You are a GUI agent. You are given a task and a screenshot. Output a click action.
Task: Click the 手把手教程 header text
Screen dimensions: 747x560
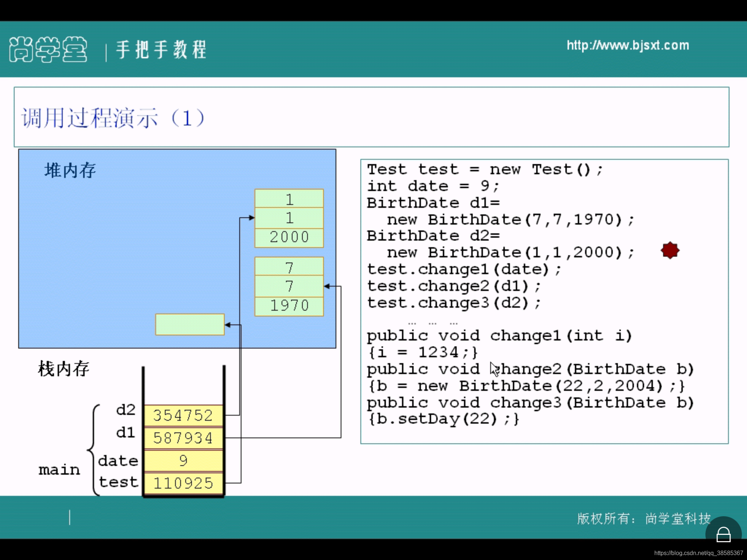161,50
